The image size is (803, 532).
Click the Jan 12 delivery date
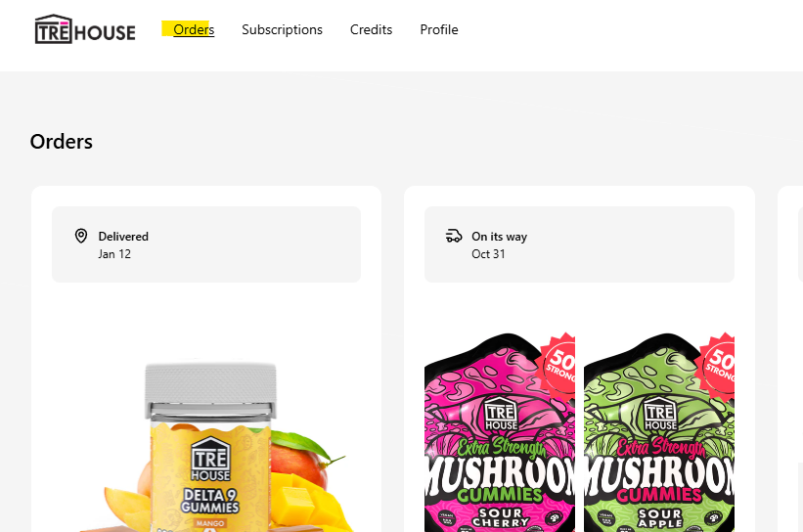[114, 254]
